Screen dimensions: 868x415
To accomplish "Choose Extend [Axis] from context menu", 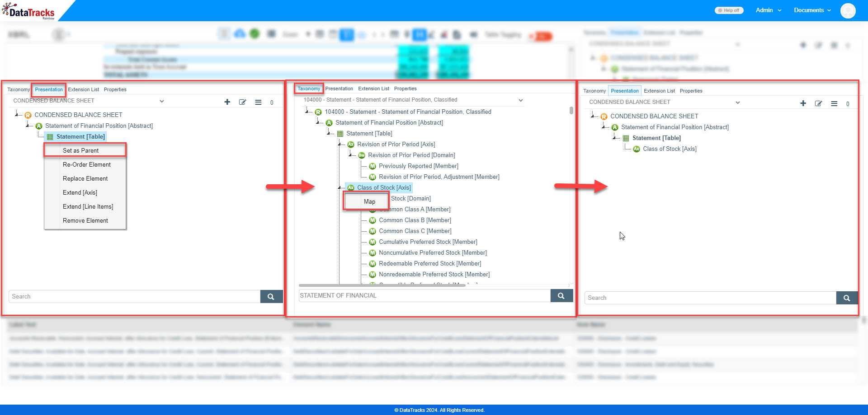I will click(x=85, y=192).
